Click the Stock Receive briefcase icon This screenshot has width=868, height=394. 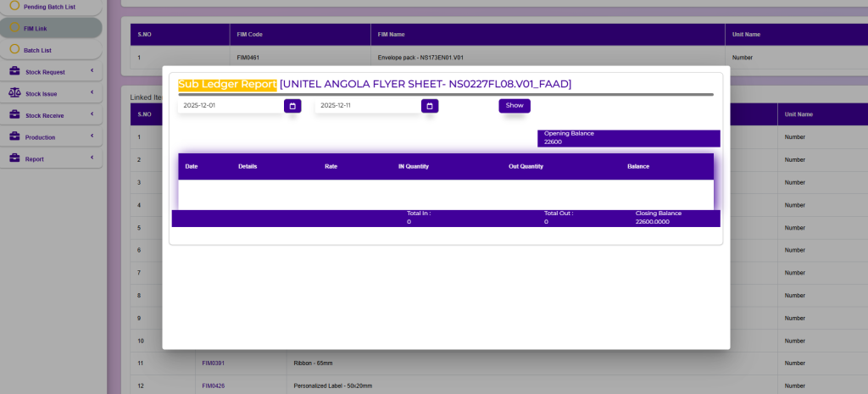14,115
